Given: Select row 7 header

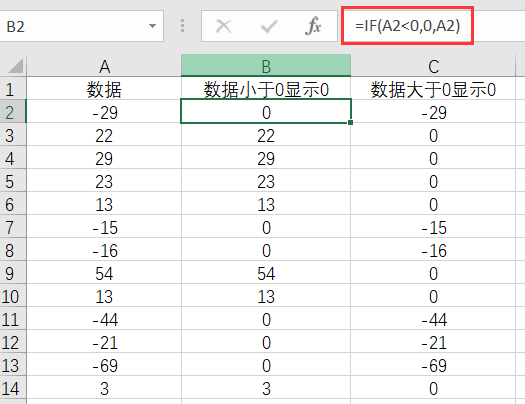Looking at the screenshot, I should [13, 227].
